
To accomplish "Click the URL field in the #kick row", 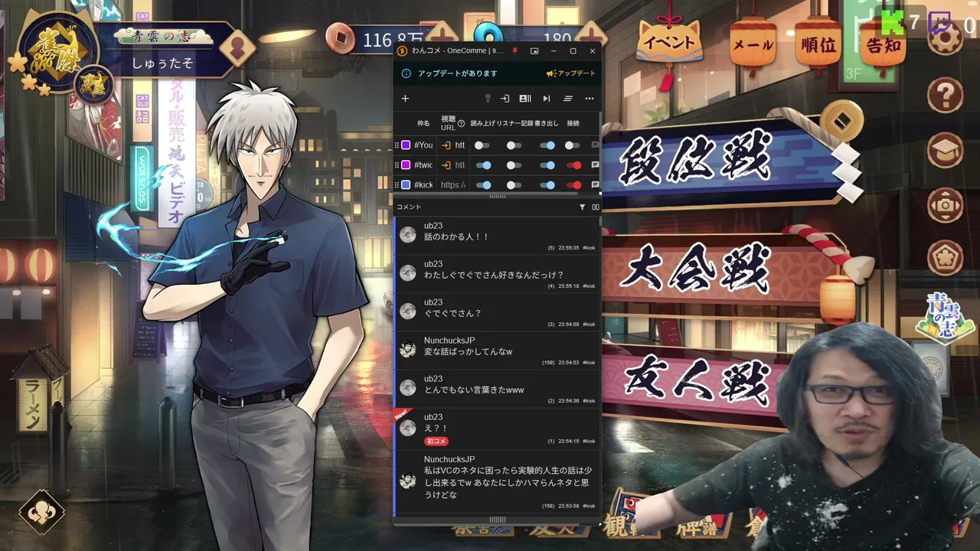I will [453, 184].
